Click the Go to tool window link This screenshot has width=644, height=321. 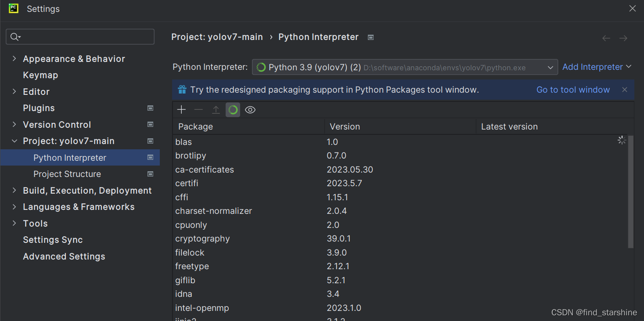point(573,90)
